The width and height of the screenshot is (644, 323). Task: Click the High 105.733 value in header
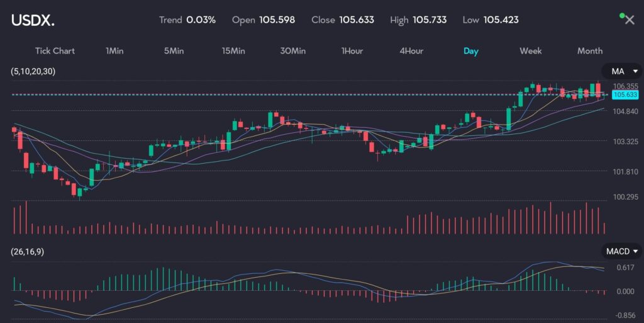tap(430, 20)
